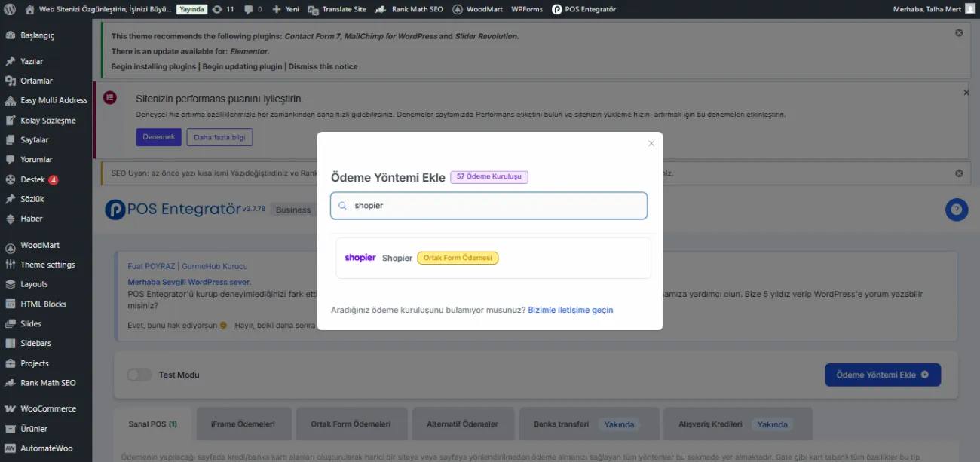980x462 pixels.
Task: Click the Evet, bunu hak ediyorsun link
Action: [178, 325]
